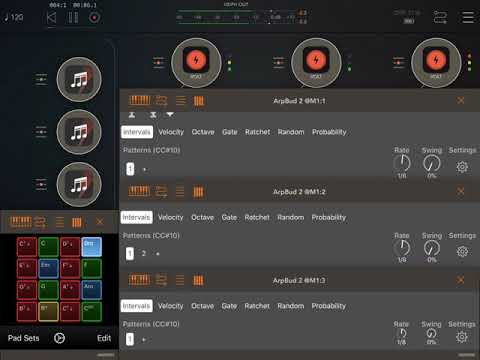Toggle the vertical-bars icon in ArpBud 2 @M1:3
This screenshot has height=360, width=480.
[x=198, y=281]
